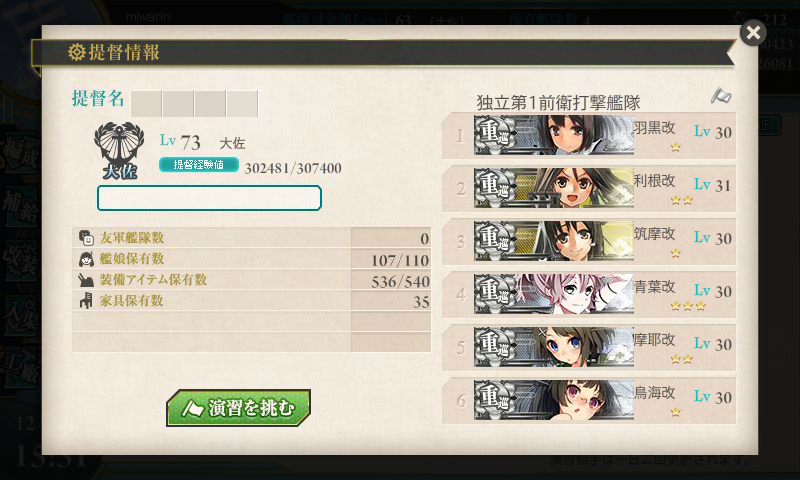Click the 提督経験値 experience label

pyautogui.click(x=198, y=165)
